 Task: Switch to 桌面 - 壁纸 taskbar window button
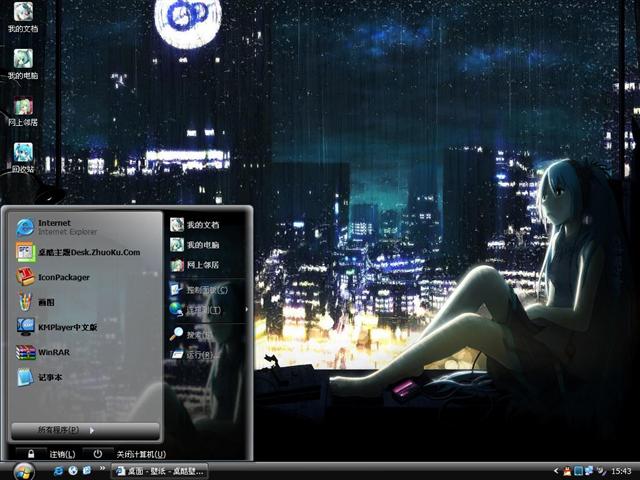[160, 471]
